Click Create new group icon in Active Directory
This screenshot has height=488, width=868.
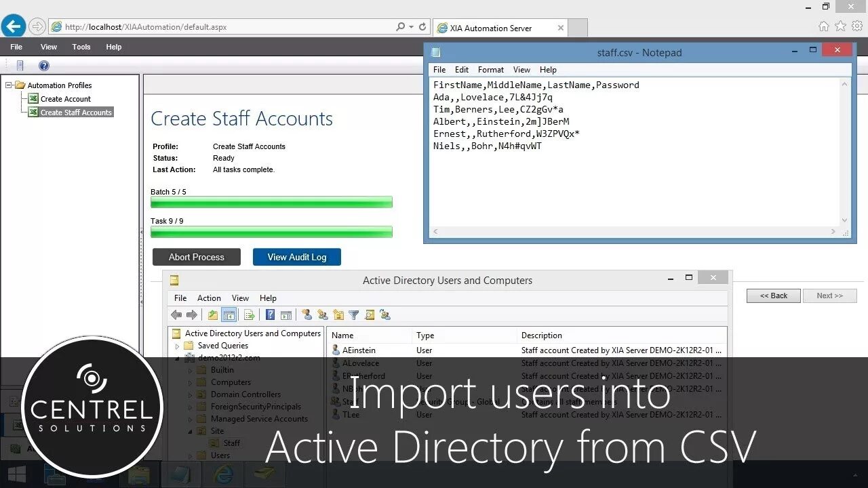(x=322, y=314)
